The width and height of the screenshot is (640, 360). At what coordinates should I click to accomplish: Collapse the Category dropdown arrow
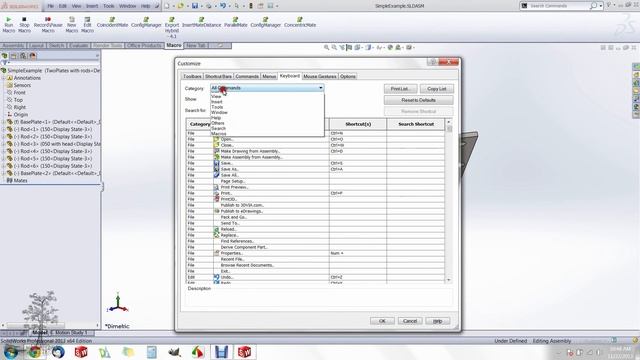[x=320, y=88]
